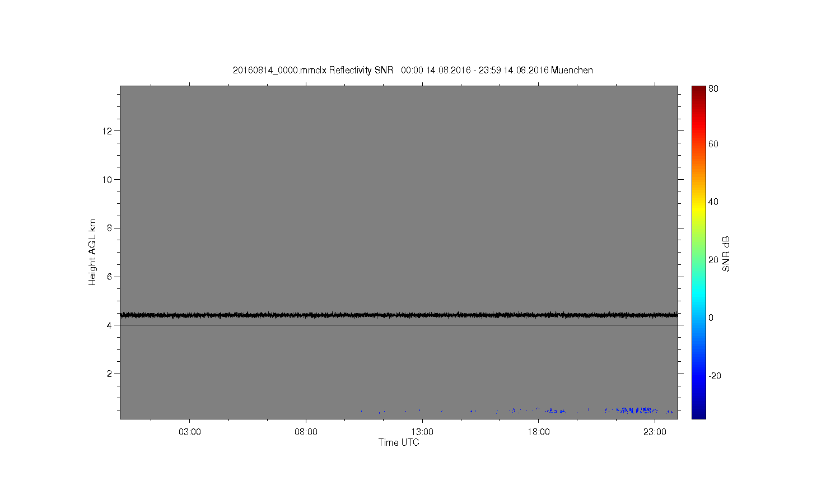Click the colorbar value 80
Image resolution: width=840 pixels, height=504 pixels.
click(x=713, y=88)
